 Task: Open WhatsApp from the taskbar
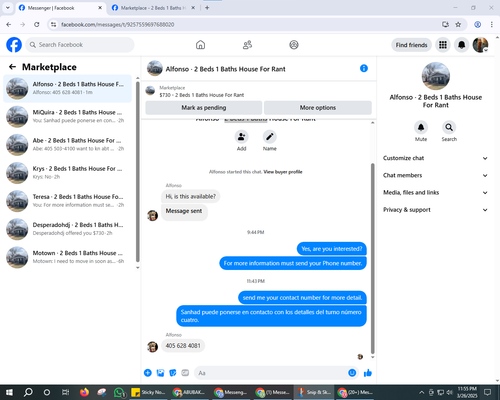point(119,392)
